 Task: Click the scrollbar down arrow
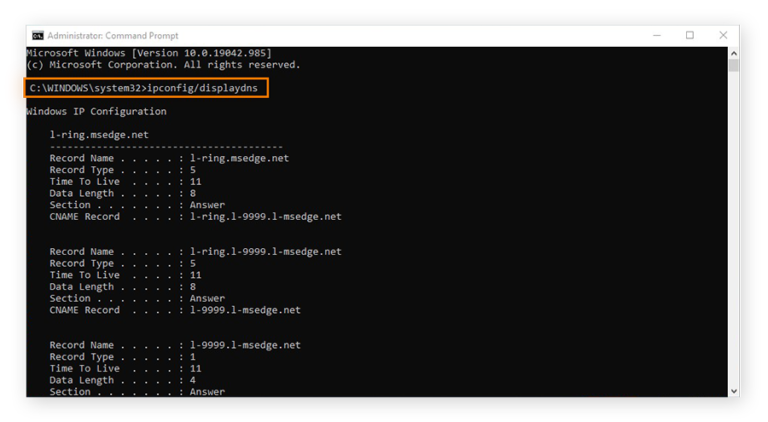point(734,391)
